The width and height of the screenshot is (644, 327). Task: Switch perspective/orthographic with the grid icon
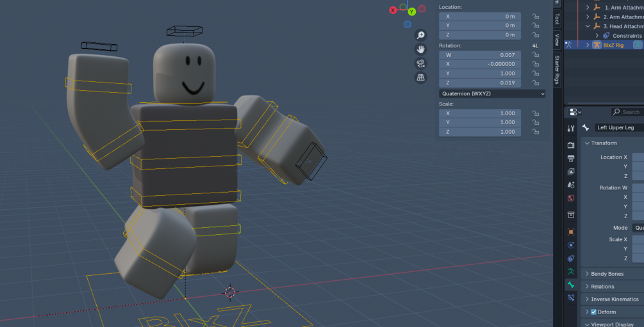pyautogui.click(x=420, y=77)
